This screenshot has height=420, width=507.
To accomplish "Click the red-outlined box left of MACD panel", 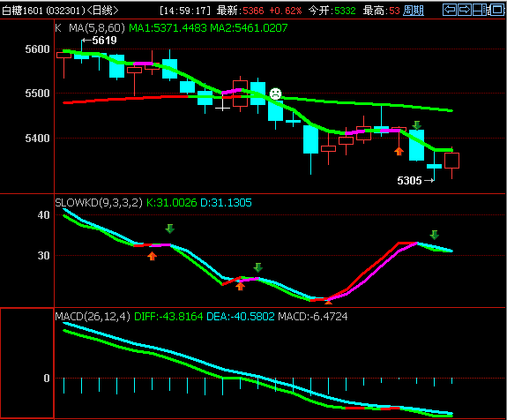I will point(26,363).
